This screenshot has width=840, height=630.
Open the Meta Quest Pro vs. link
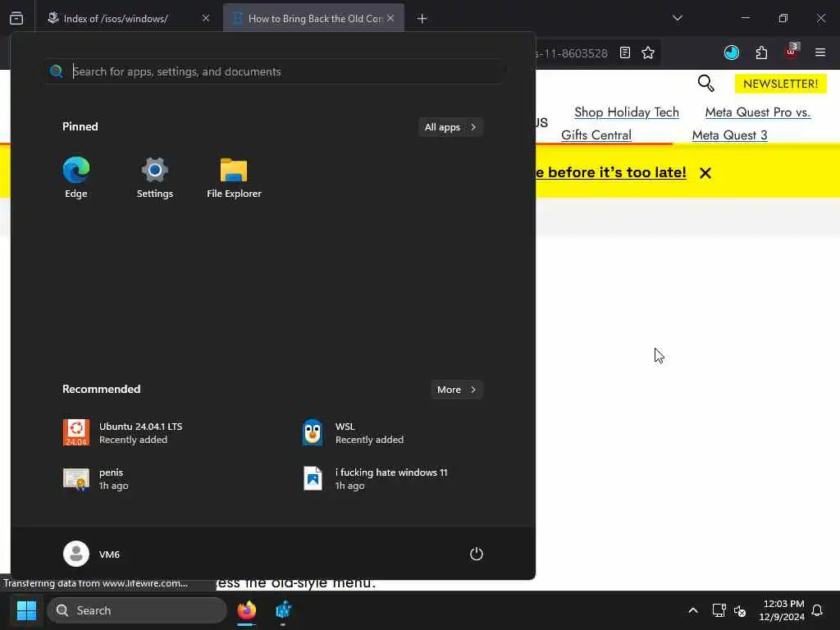click(757, 112)
